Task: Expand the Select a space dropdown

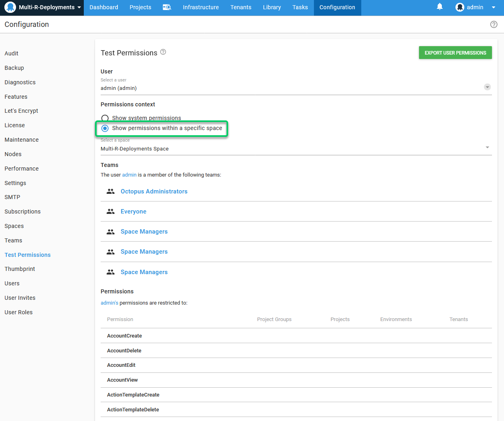Action: (487, 148)
